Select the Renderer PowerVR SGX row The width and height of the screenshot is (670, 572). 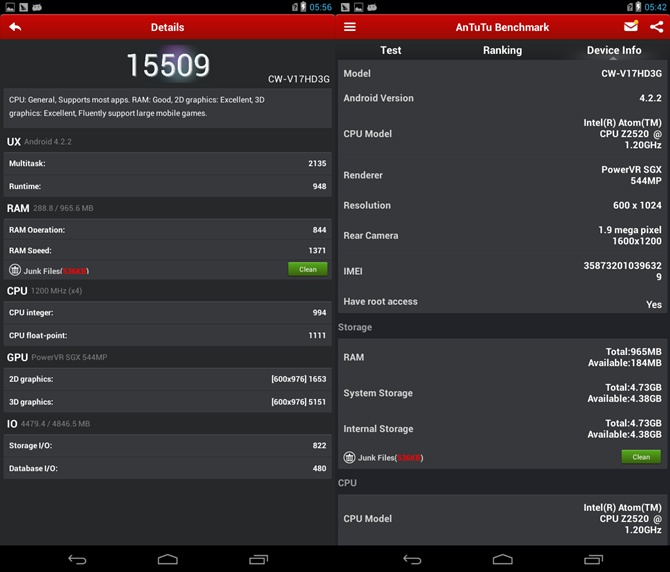(x=502, y=175)
